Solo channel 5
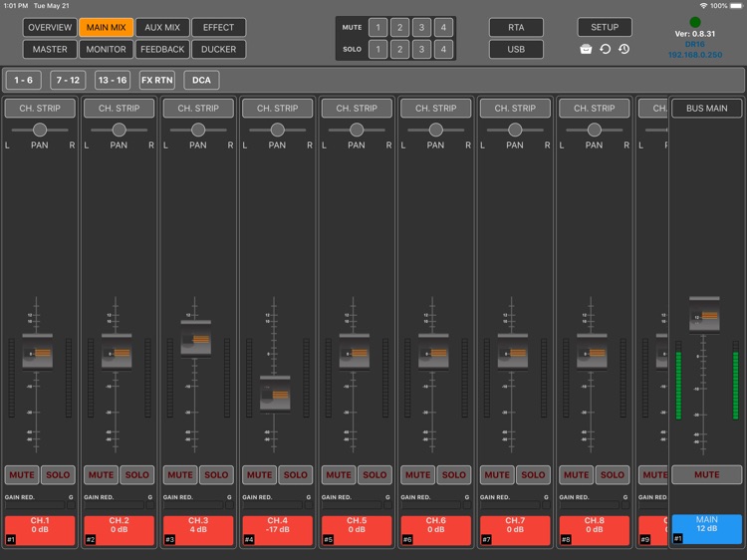This screenshot has width=747, height=560. click(x=374, y=474)
